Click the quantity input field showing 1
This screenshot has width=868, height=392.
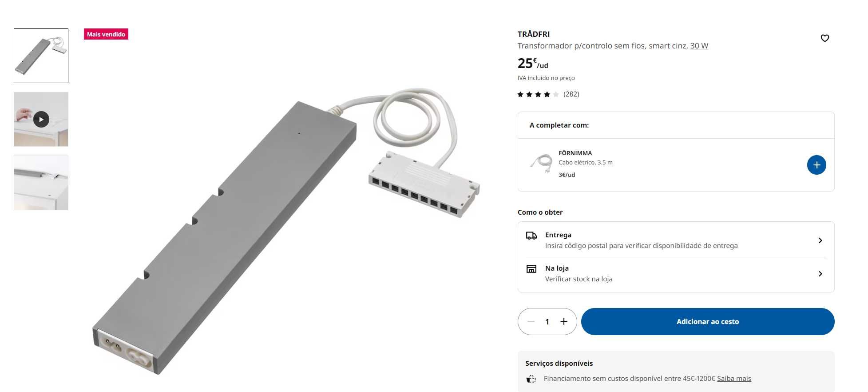click(547, 321)
